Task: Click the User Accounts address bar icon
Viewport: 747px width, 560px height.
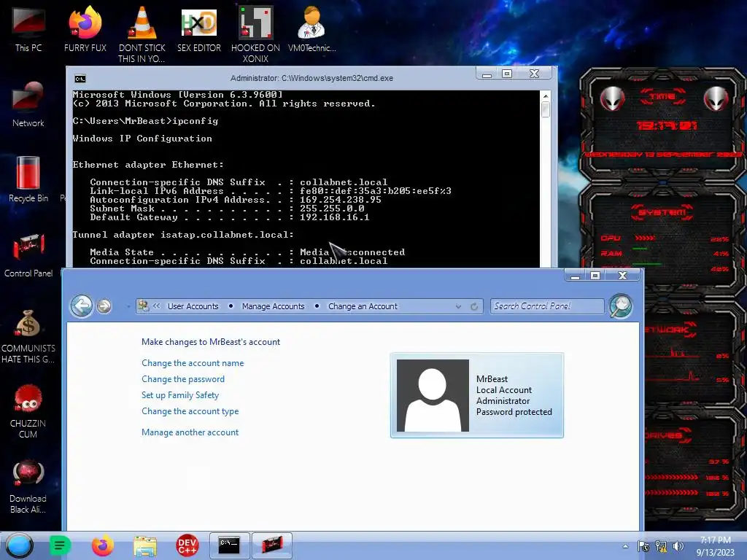Action: point(143,306)
